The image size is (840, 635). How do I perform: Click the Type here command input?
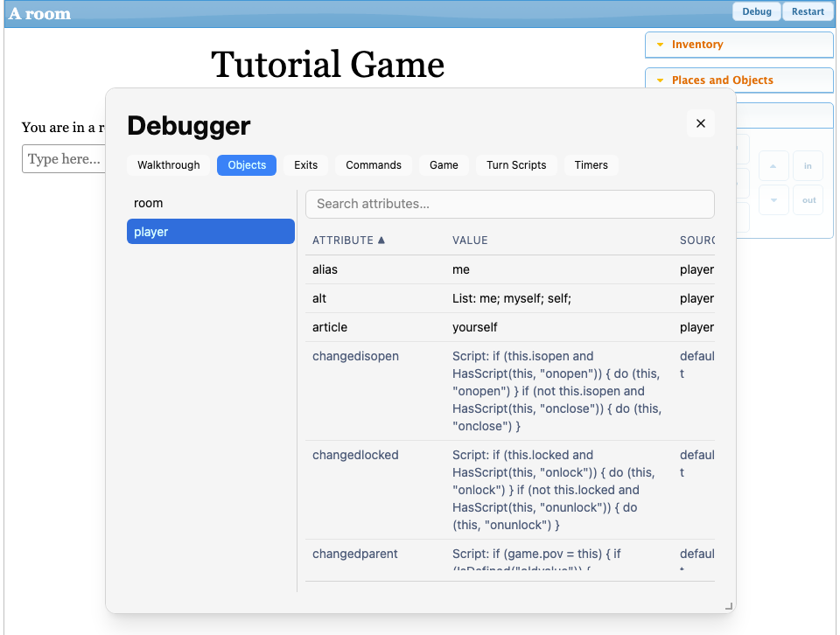(x=64, y=159)
